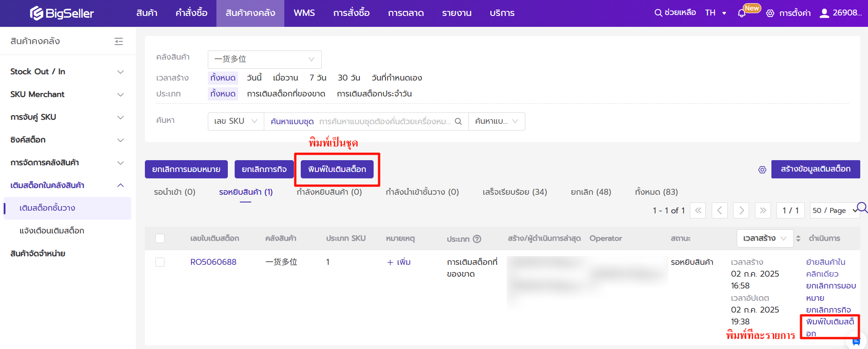
Task: Click the user account avatar icon
Action: pos(824,13)
